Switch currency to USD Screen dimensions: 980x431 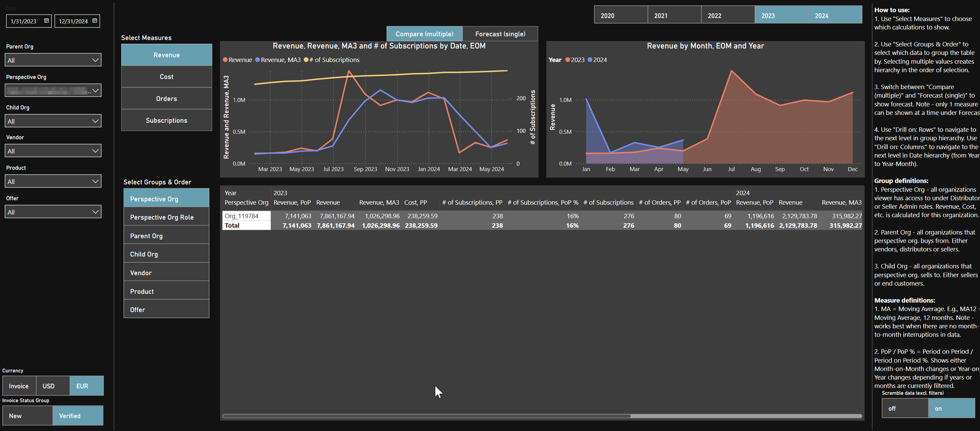point(52,386)
